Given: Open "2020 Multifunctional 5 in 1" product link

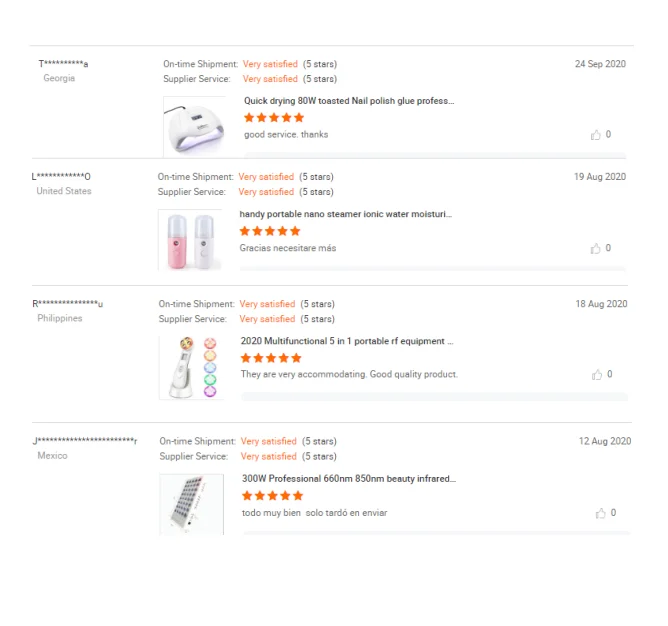Looking at the screenshot, I should (347, 341).
